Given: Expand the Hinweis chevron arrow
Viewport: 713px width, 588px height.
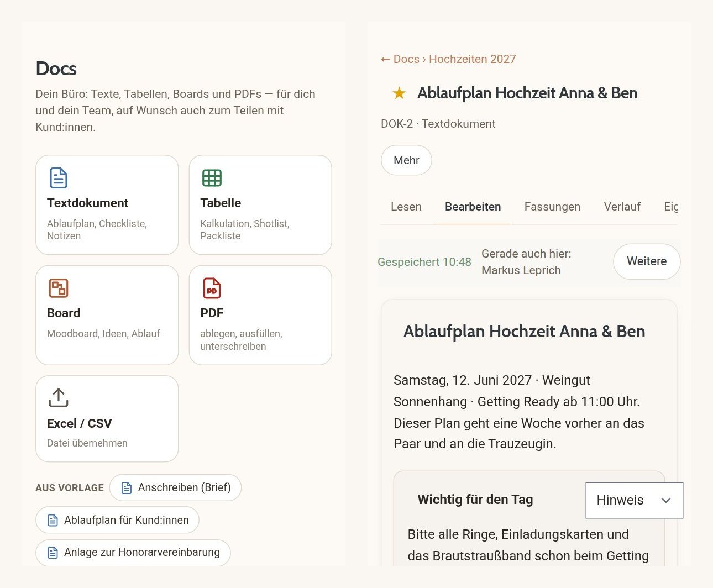Looking at the screenshot, I should 666,500.
